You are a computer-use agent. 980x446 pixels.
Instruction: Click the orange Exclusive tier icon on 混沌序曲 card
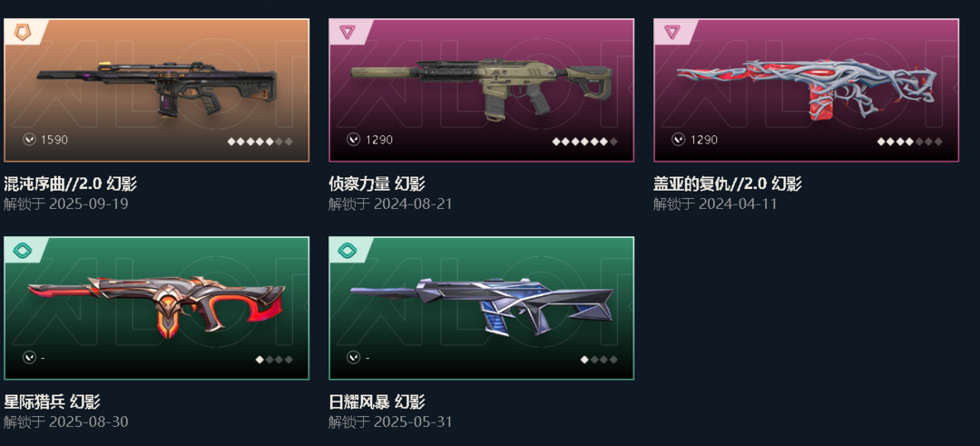click(x=23, y=32)
